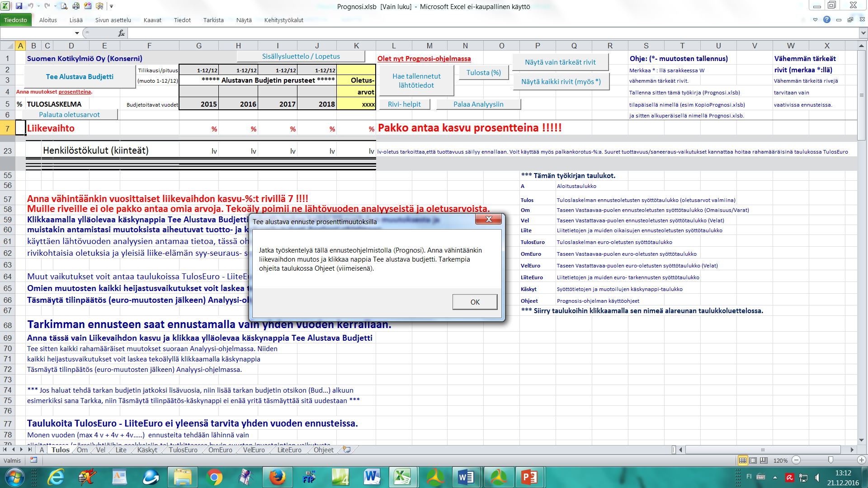Open the Kehitystyökalut ribbon tab
868x488 pixels.
pos(284,20)
